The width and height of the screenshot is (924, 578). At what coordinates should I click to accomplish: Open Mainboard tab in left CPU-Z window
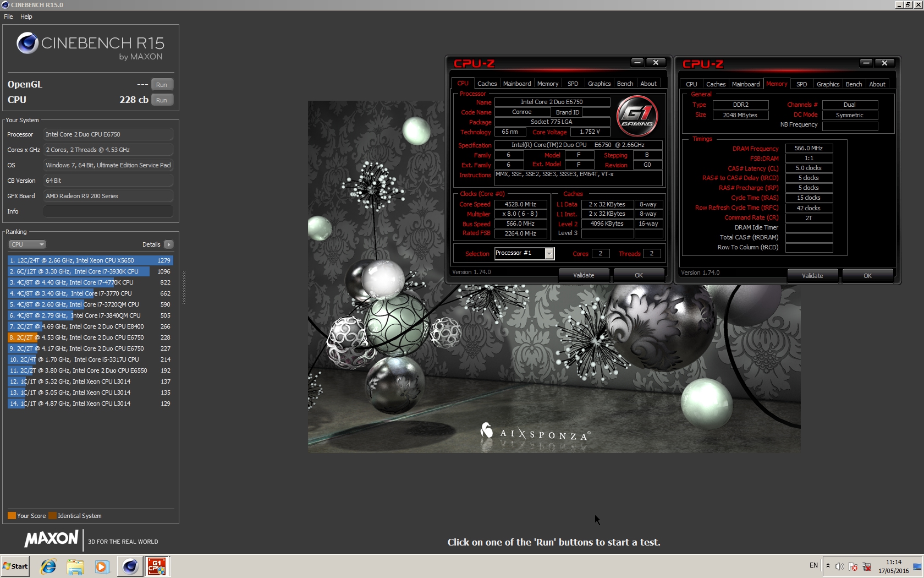517,84
